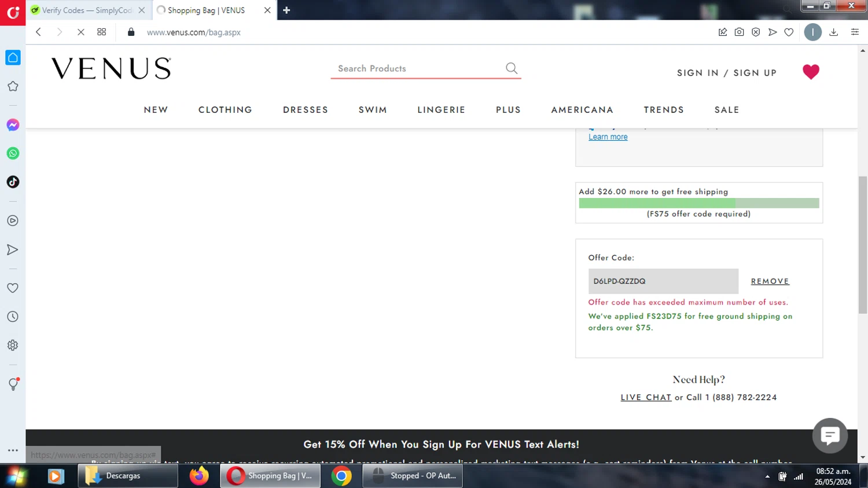The height and width of the screenshot is (488, 868).
Task: Go back to the previous page
Action: point(38,32)
